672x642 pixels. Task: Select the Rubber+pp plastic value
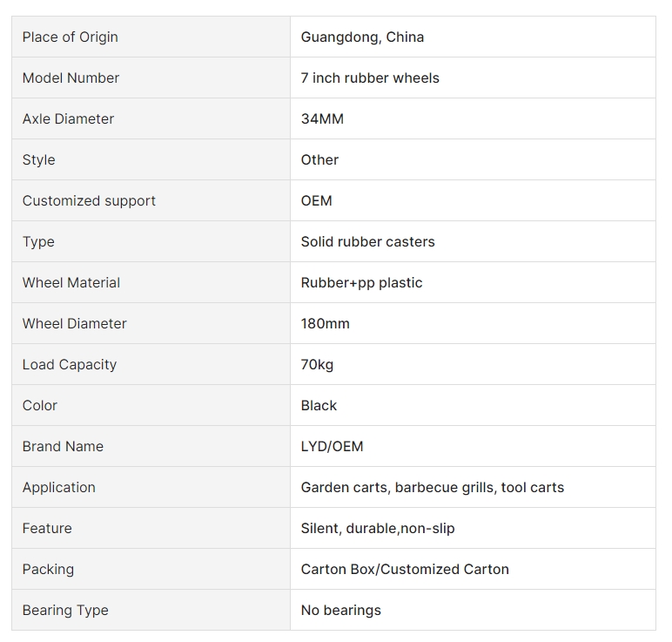(361, 282)
